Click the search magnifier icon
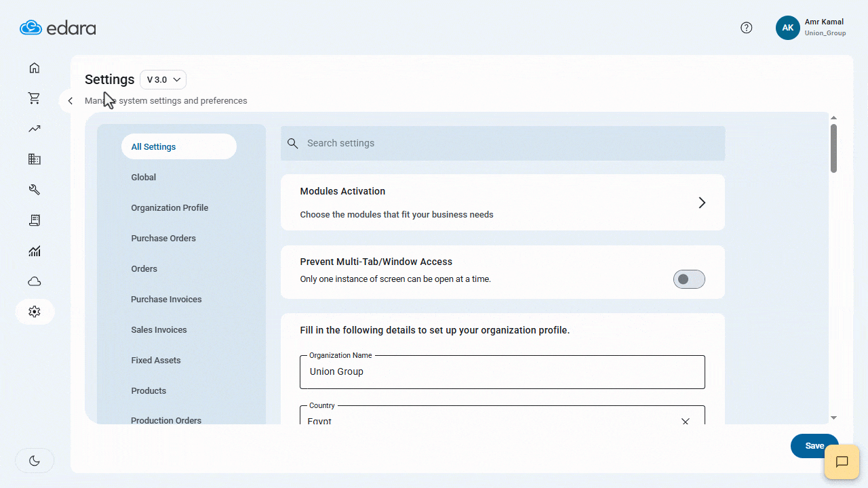 point(293,144)
